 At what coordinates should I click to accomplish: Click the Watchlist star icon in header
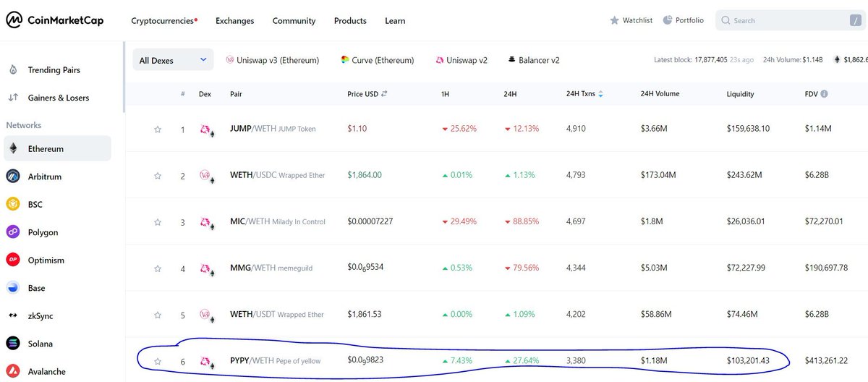click(615, 20)
